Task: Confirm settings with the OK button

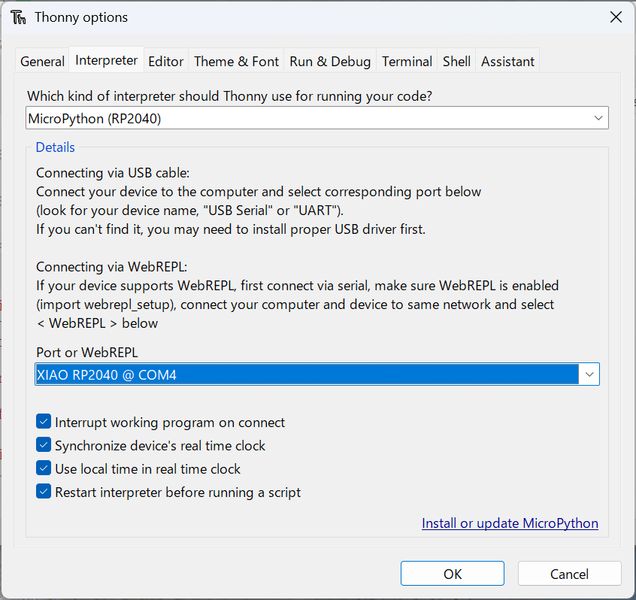Action: (452, 574)
